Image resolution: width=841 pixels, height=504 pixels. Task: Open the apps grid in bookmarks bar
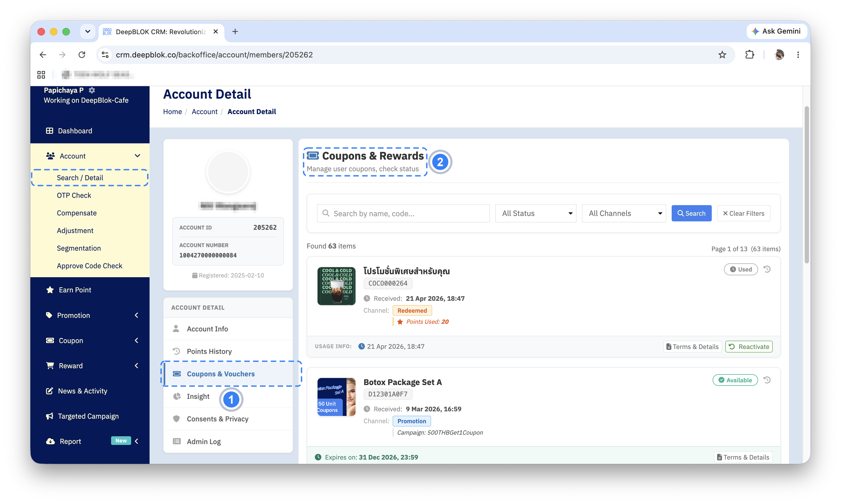point(41,75)
